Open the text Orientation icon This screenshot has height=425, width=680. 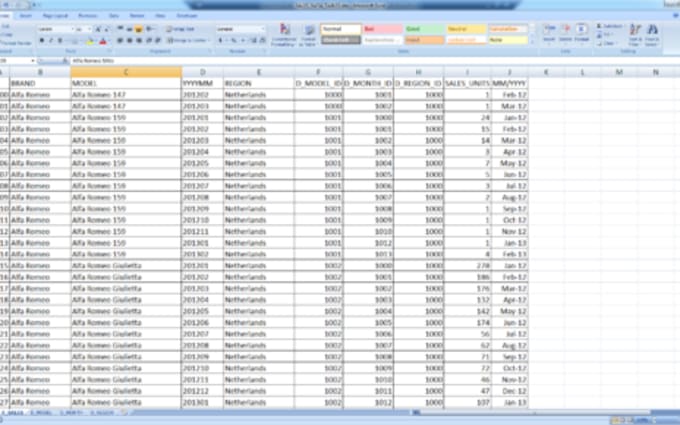pos(150,29)
